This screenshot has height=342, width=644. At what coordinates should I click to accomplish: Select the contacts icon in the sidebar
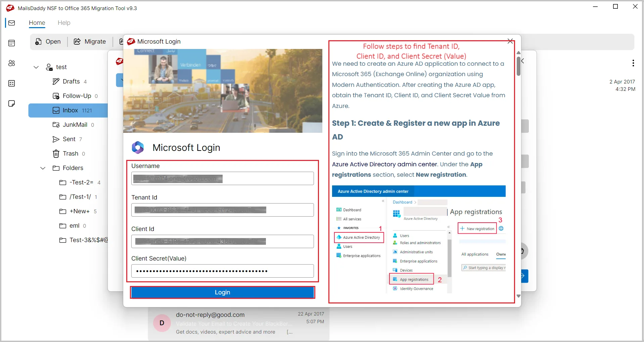pos(12,63)
